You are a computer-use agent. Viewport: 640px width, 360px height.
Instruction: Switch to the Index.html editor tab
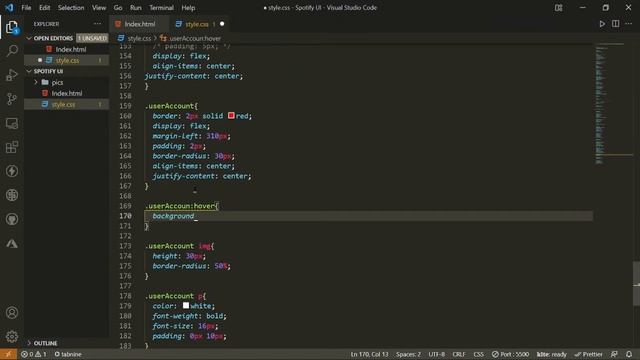(x=139, y=24)
